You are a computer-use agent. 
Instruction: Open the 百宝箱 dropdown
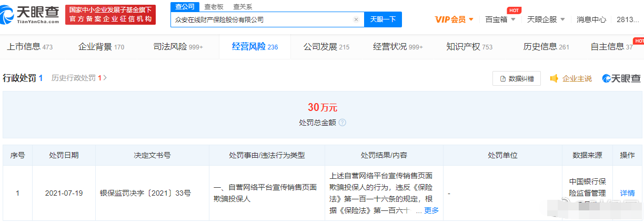point(500,19)
